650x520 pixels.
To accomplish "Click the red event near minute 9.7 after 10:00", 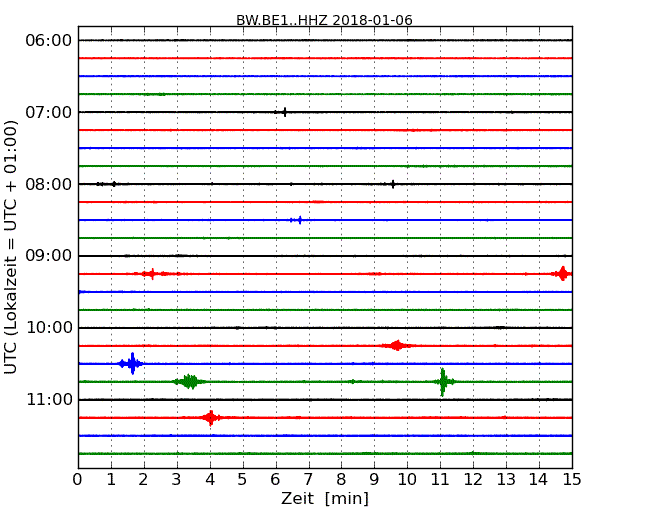I will pos(397,345).
